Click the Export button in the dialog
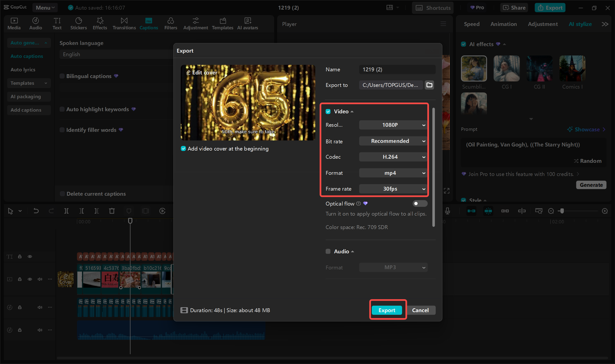This screenshot has width=615, height=364. tap(387, 310)
